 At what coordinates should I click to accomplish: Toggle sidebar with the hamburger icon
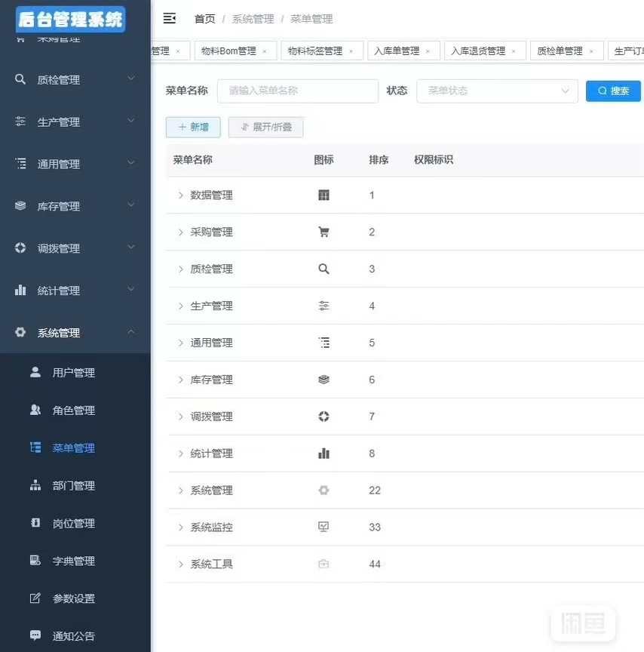[169, 18]
